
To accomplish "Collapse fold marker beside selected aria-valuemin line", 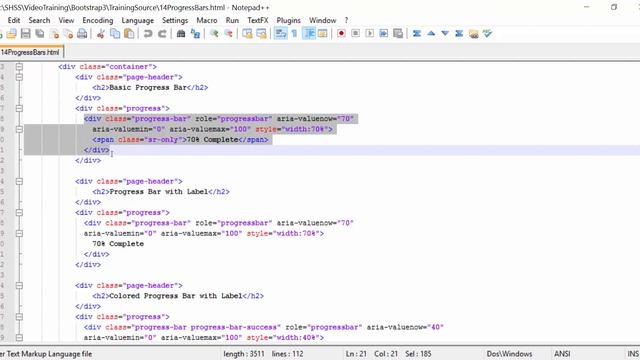I will 19,129.
